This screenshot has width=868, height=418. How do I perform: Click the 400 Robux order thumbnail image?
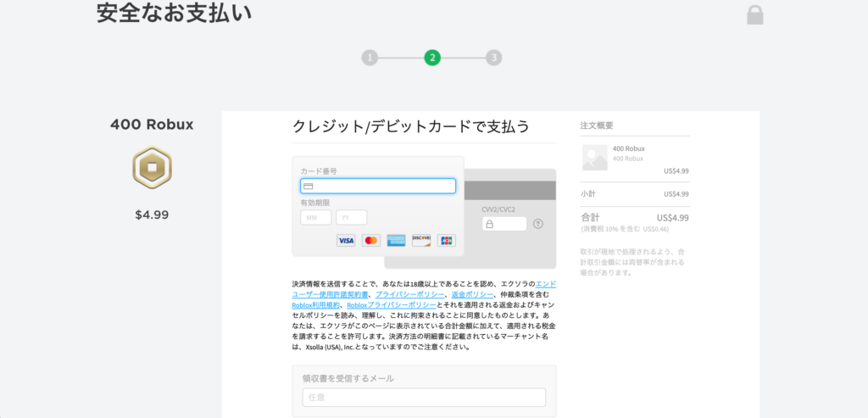594,158
